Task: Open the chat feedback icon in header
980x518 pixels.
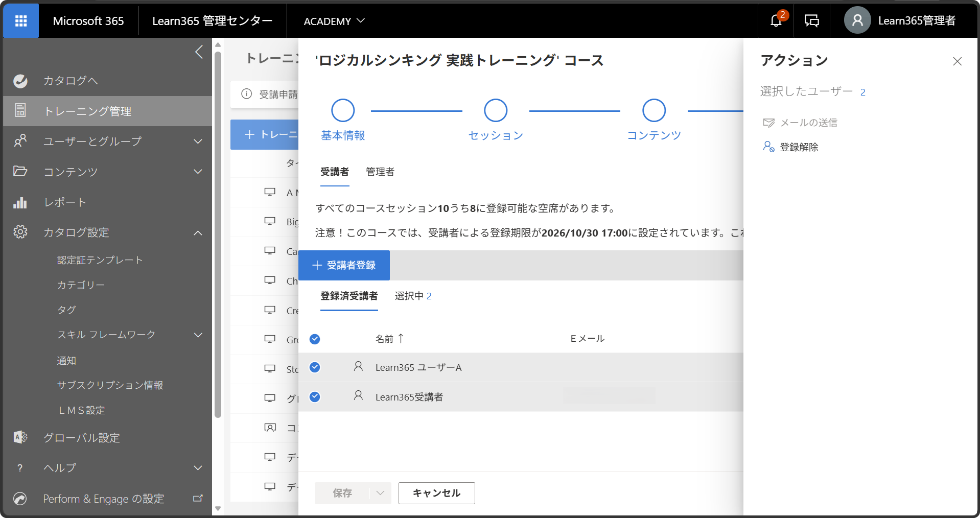Action: point(811,21)
